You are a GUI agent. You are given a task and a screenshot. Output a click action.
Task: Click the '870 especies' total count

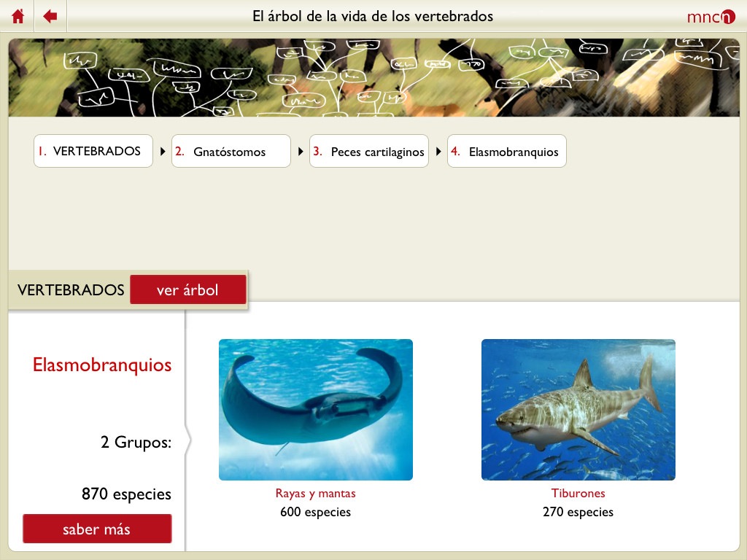coord(126,494)
